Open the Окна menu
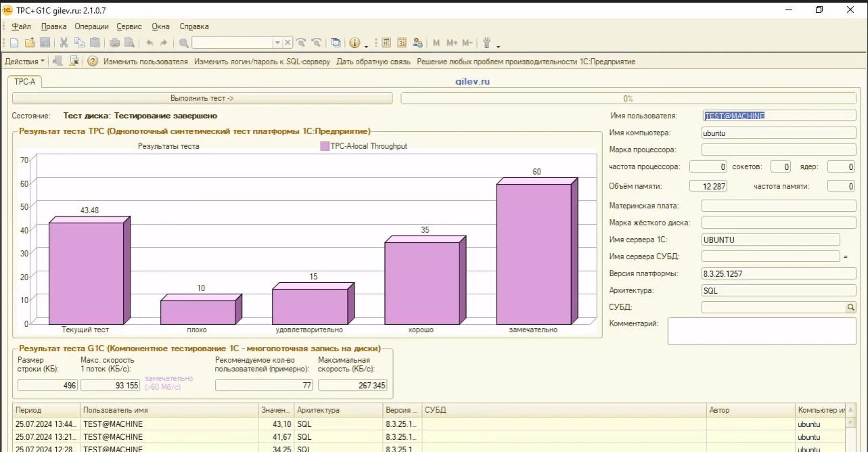 pos(160,26)
